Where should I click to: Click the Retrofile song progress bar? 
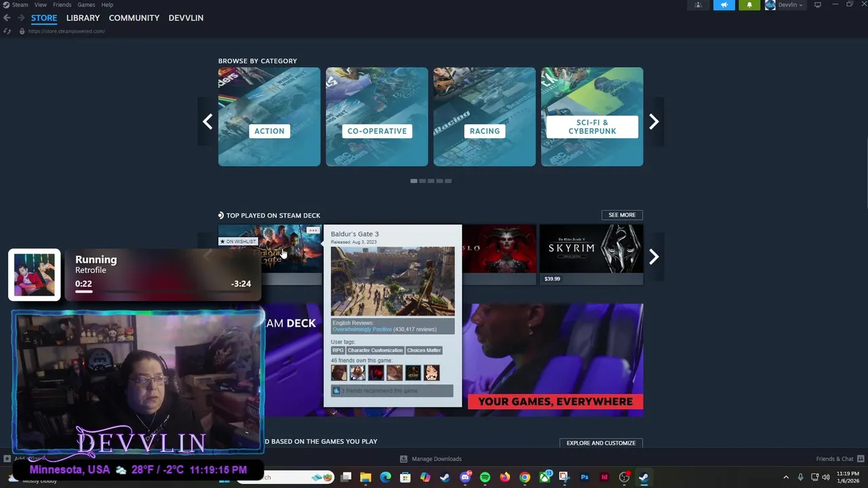click(x=163, y=291)
